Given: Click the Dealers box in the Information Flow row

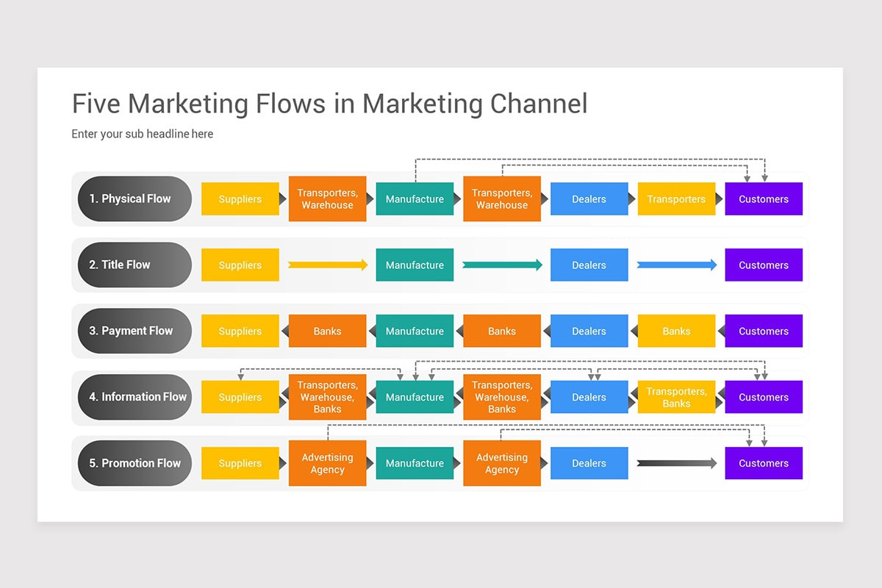Looking at the screenshot, I should (589, 397).
